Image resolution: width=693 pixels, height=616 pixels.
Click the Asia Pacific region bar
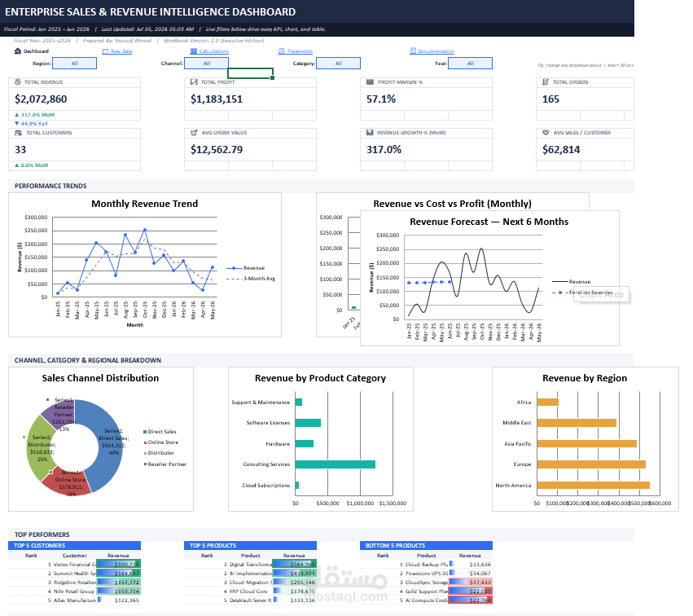[x=587, y=443]
